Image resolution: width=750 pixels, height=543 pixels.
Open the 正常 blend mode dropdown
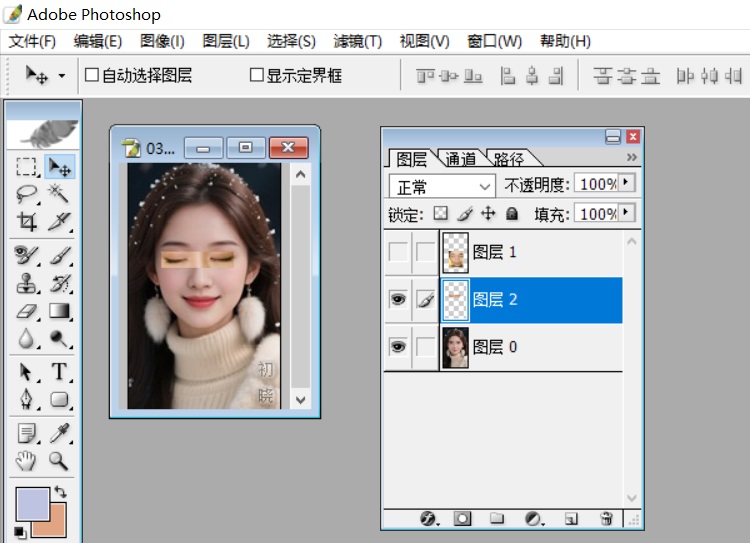pyautogui.click(x=443, y=186)
